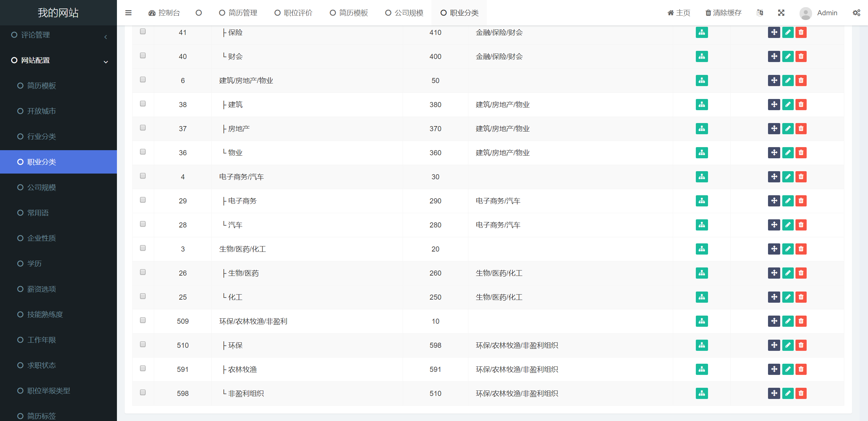Delete the 环保 row (ID 510)

pyautogui.click(x=801, y=345)
